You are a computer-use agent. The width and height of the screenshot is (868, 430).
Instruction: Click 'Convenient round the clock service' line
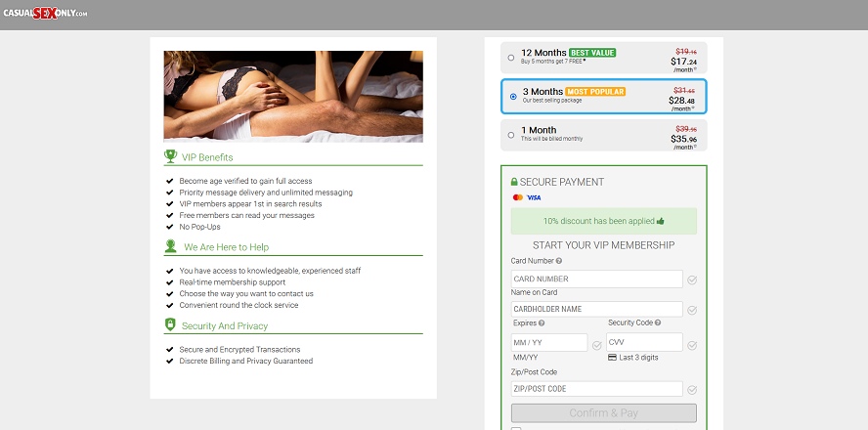239,306
